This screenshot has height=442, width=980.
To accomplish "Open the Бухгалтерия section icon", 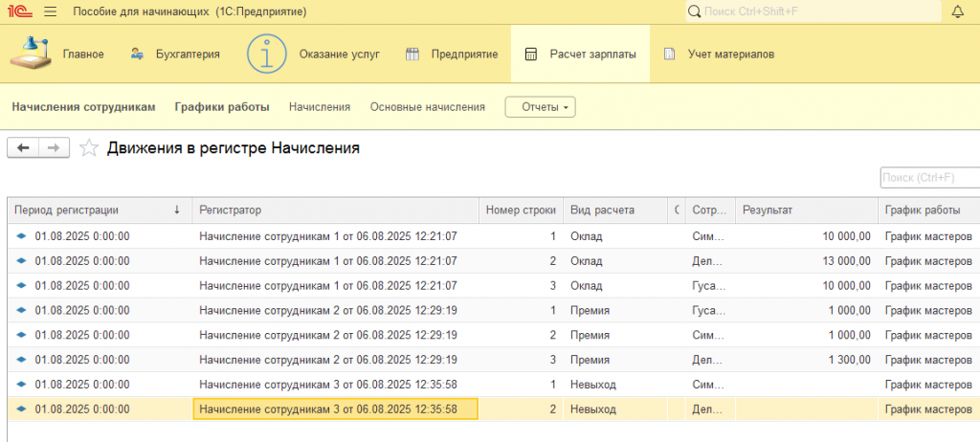I will [x=138, y=54].
